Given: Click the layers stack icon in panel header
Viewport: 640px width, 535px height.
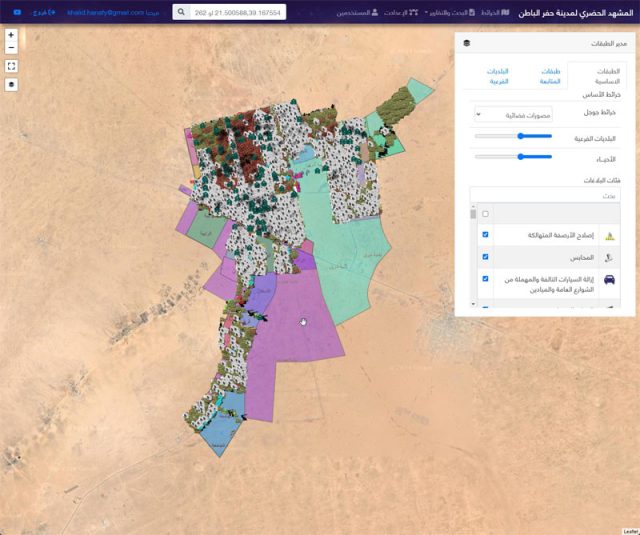Looking at the screenshot, I should click(x=466, y=44).
